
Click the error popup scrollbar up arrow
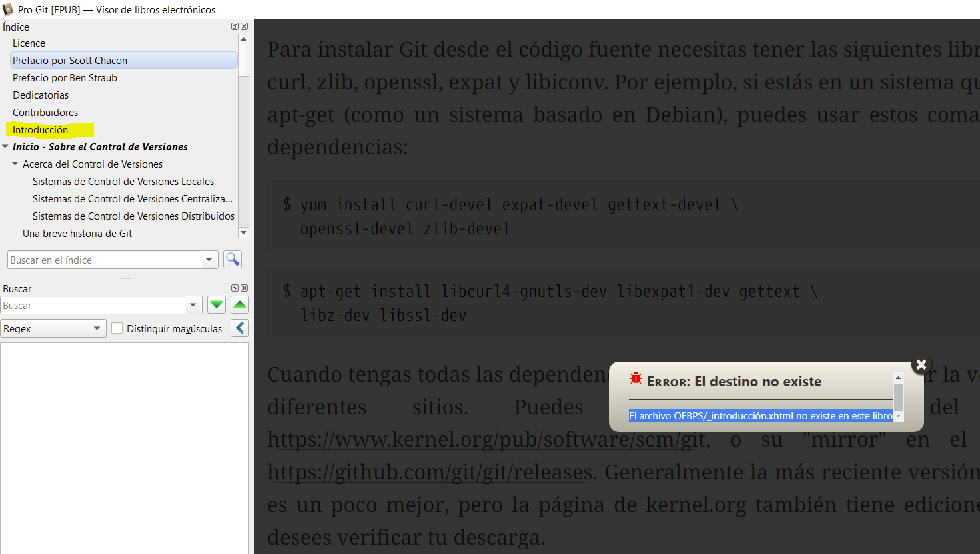(x=898, y=378)
